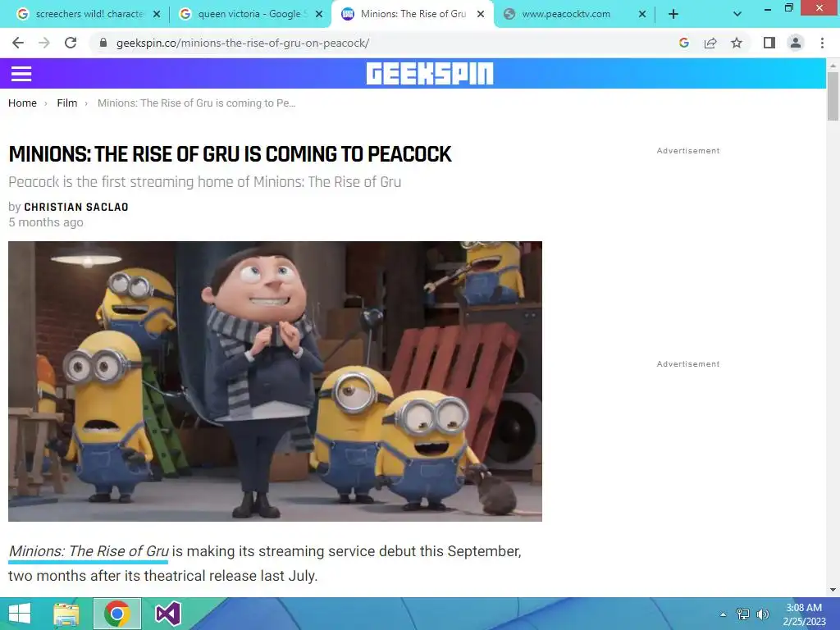
Task: Open the GeekSpin hamburger menu
Action: 21,74
